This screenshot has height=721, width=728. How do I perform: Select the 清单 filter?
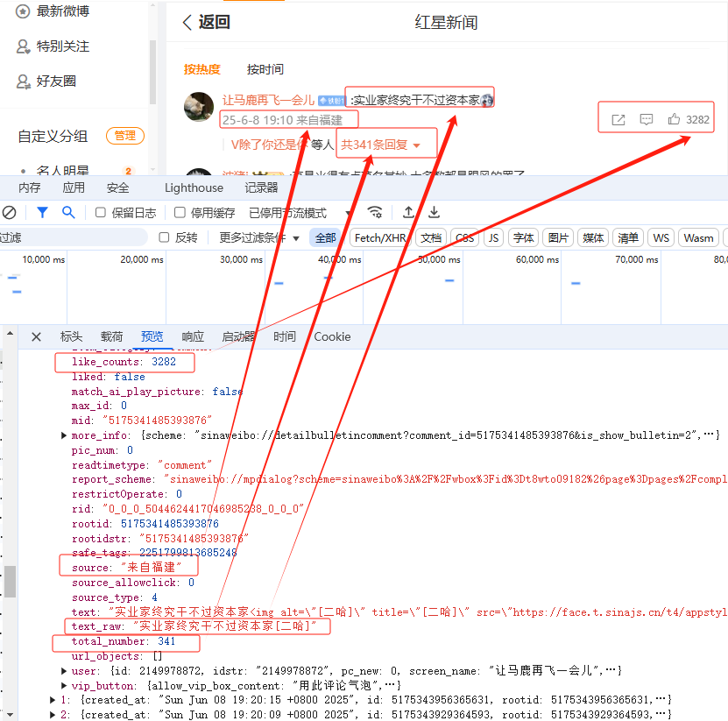tap(628, 238)
